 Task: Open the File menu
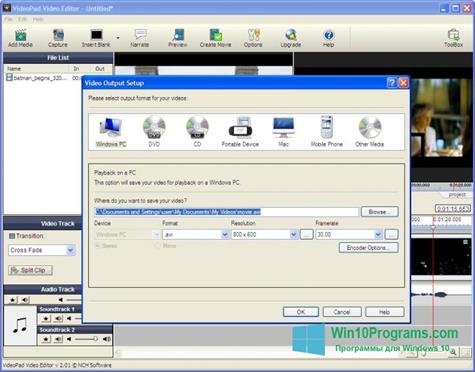point(8,19)
